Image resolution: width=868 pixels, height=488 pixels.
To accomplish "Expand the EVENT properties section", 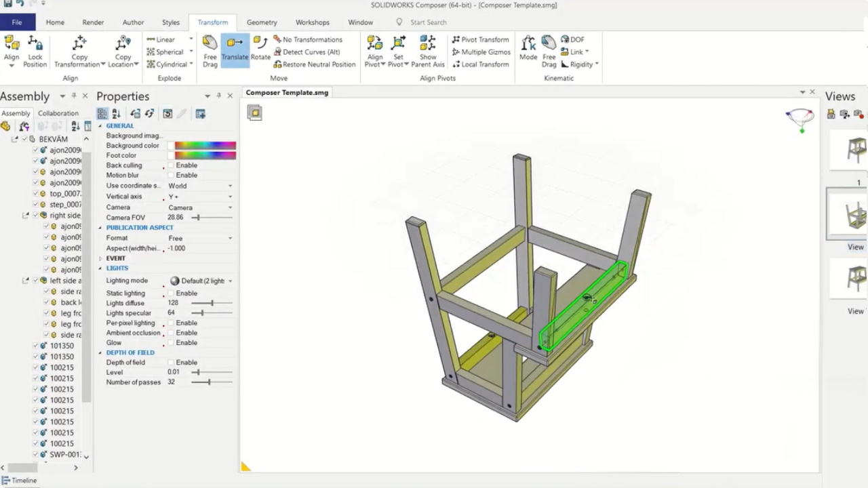I will point(101,258).
